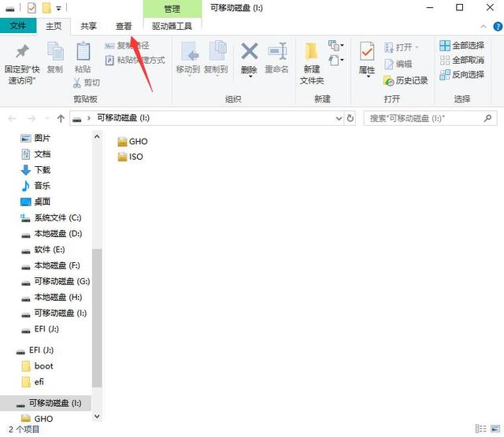Click the New Folder icon

(312, 52)
